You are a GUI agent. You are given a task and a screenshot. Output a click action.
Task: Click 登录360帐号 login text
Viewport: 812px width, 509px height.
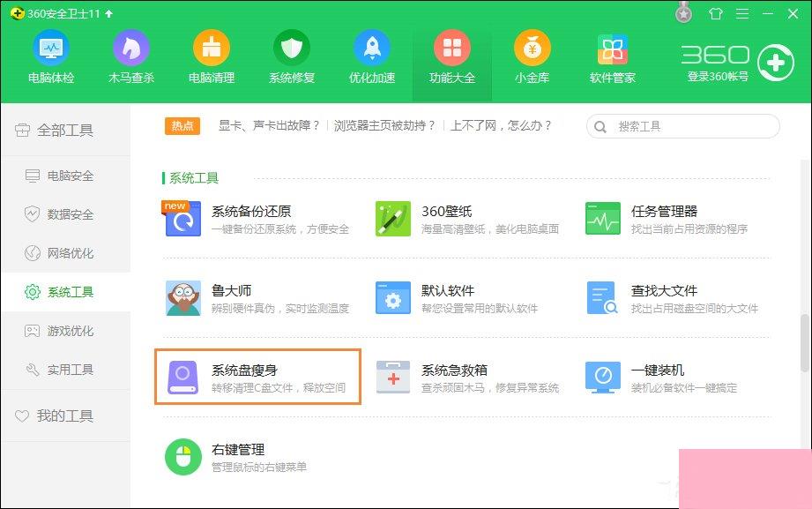tap(718, 76)
